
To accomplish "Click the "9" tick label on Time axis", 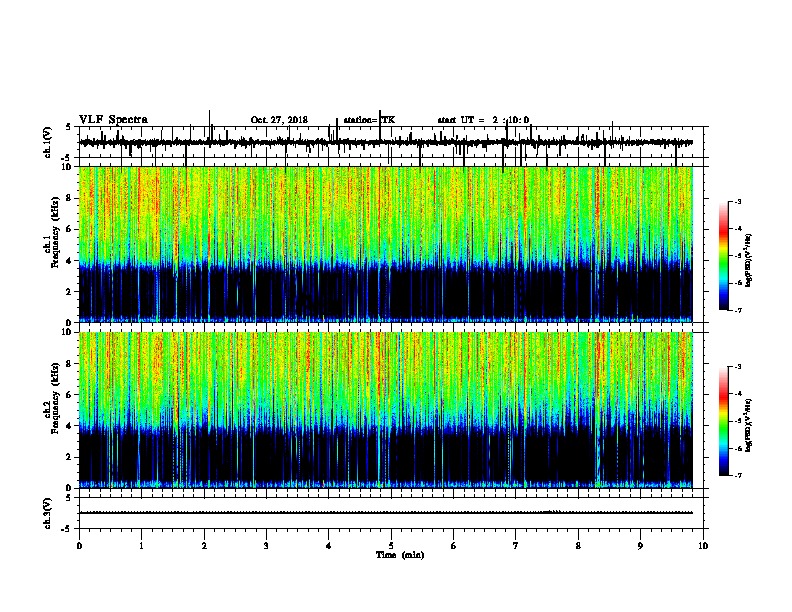I will pyautogui.click(x=640, y=546).
